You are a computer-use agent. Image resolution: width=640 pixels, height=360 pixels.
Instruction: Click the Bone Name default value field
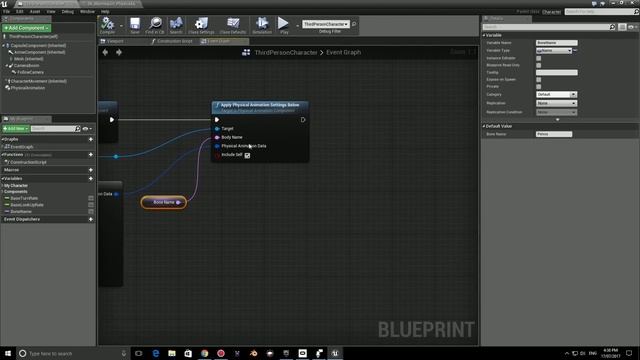click(554, 134)
